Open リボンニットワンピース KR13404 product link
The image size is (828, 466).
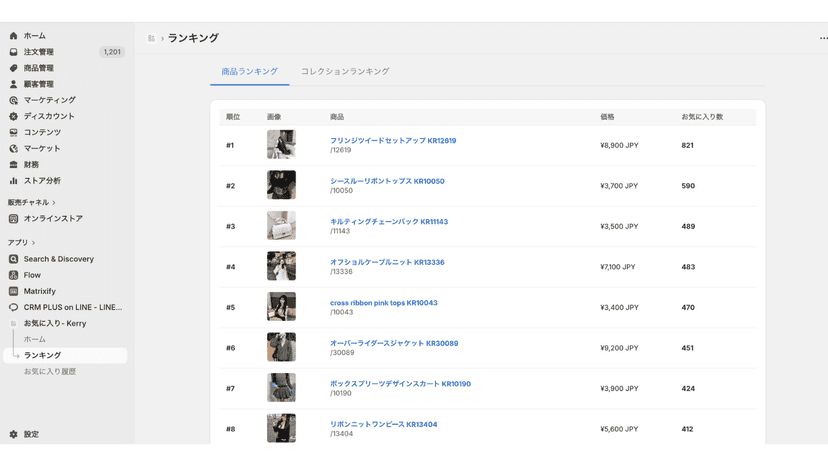click(383, 424)
